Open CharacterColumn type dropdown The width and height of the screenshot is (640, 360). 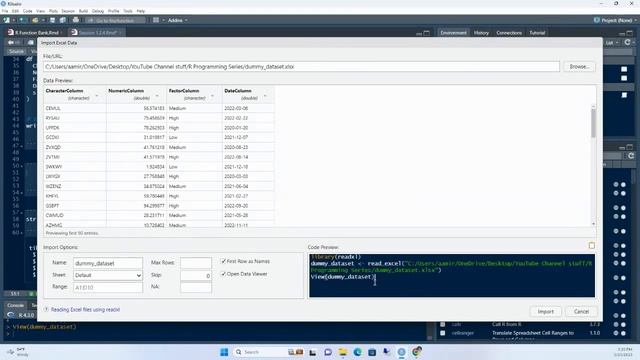(x=97, y=96)
